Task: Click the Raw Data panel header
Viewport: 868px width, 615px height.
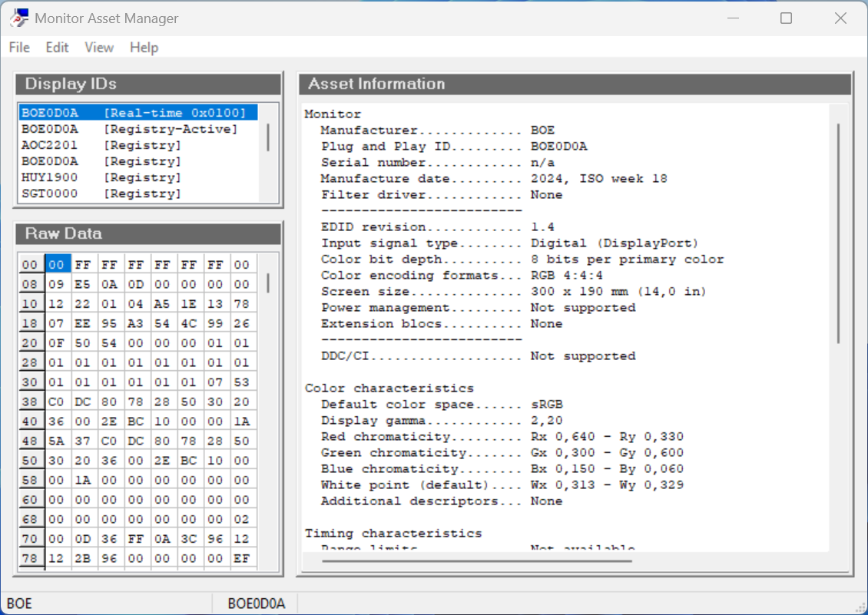Action: click(148, 233)
